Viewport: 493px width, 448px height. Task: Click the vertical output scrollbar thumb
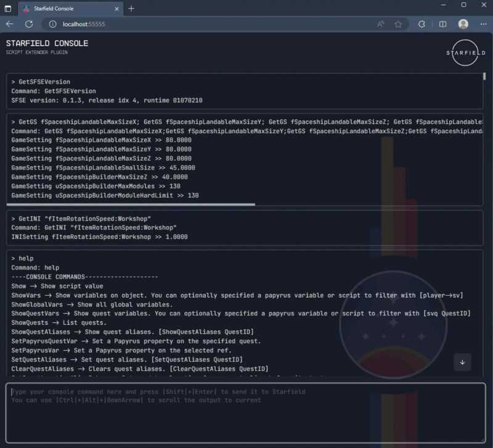(x=484, y=76)
